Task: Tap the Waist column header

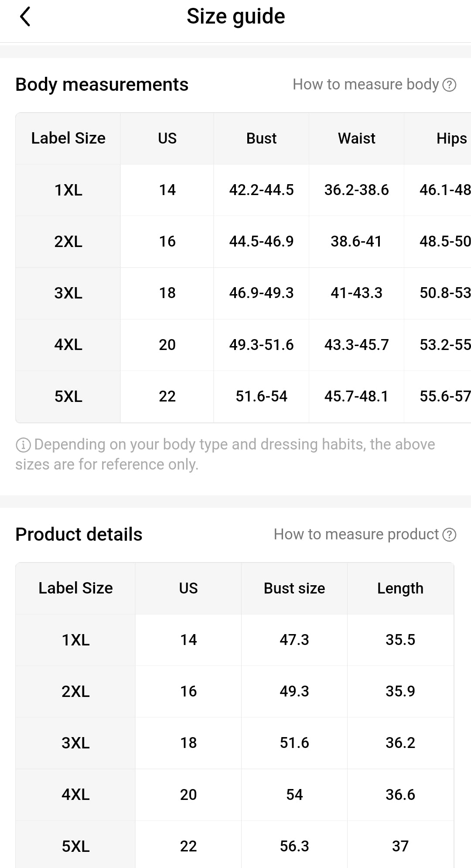Action: (x=356, y=138)
